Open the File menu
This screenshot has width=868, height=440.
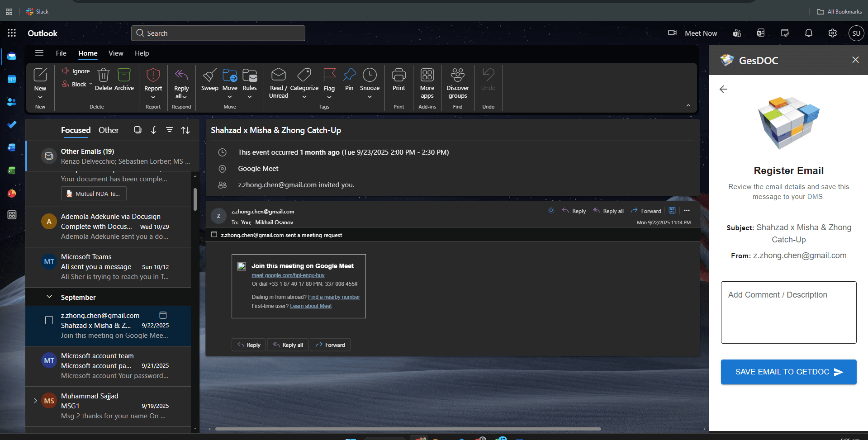61,53
